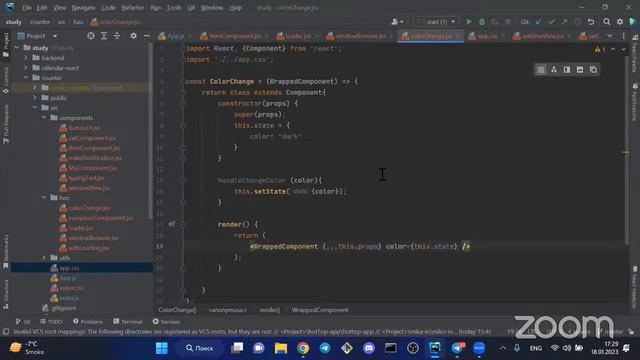The width and height of the screenshot is (640, 360).
Task: Push commits using the Git arrow icon
Action: click(564, 22)
